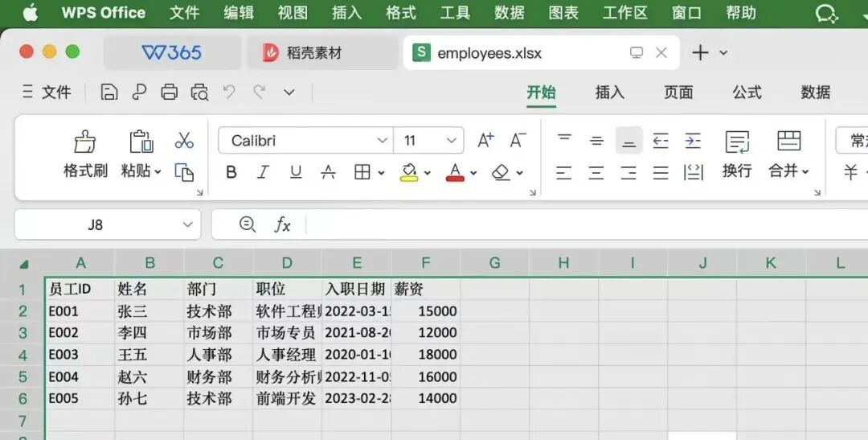
Task: Toggle Middle Align for cell
Action: click(x=596, y=141)
